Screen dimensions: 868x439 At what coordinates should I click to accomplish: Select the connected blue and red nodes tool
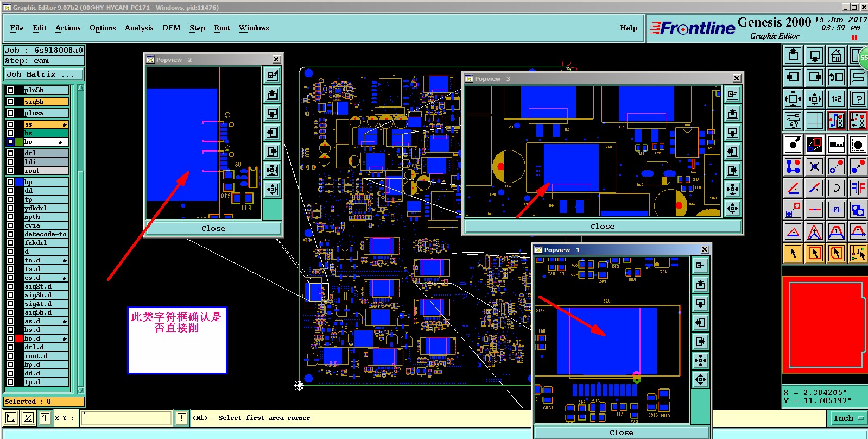tap(793, 166)
